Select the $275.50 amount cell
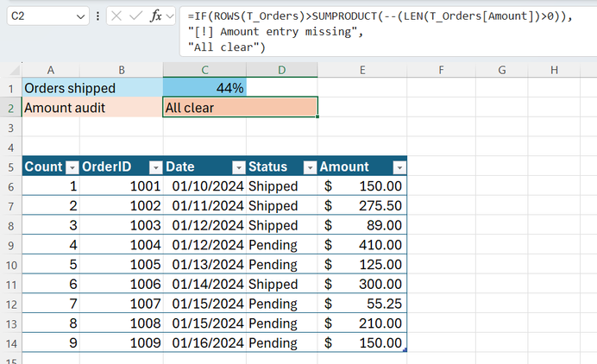This screenshot has height=364, width=597. click(362, 205)
